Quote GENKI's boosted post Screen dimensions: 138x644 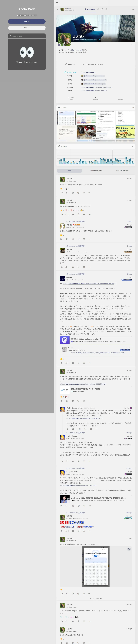point(84,363)
